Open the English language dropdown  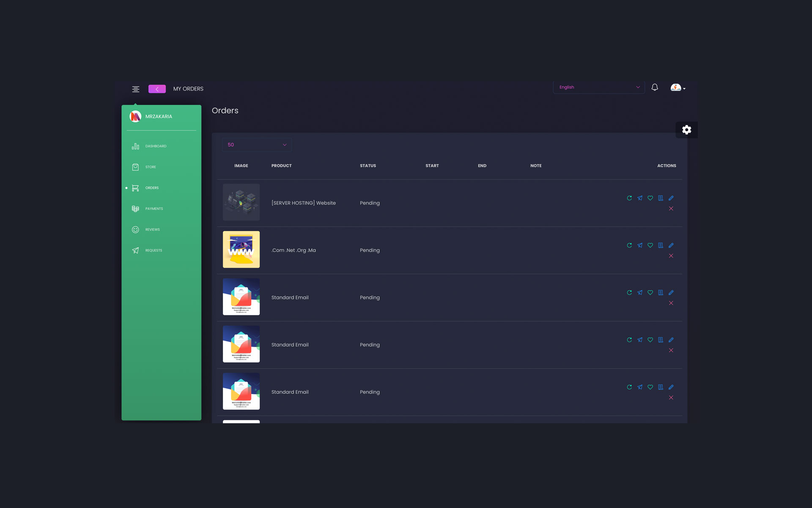click(598, 87)
